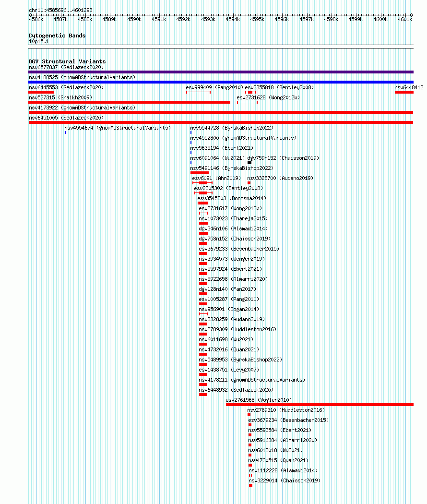This screenshot has width=427, height=504.
Task: Click esv999409 (Pang2010) variant label
Action: (x=214, y=87)
